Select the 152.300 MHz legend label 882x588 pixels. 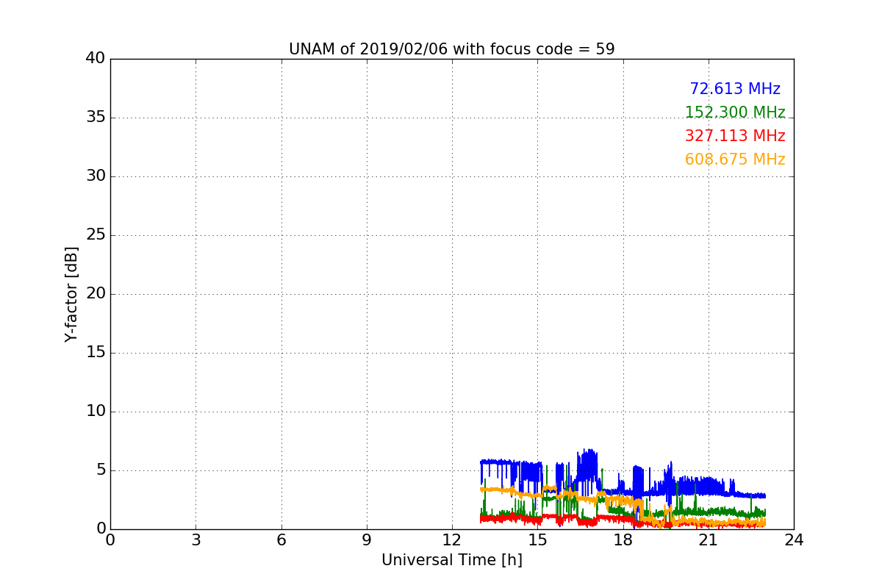(x=735, y=112)
